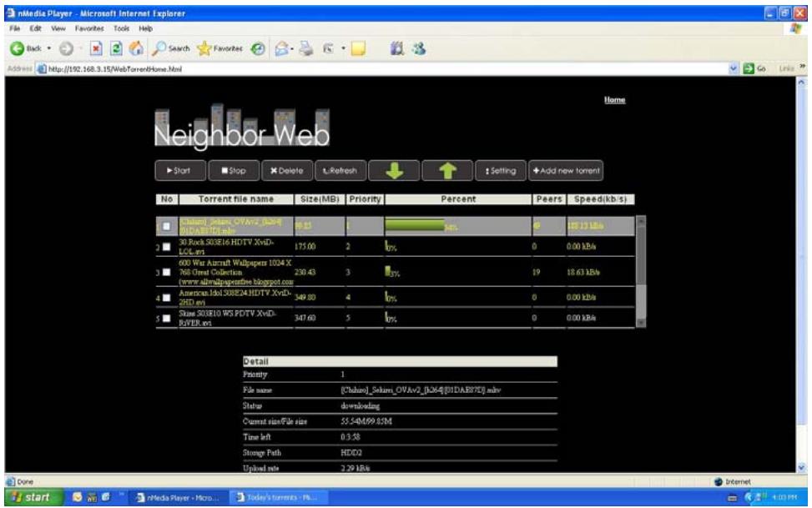Click the Stop torrent button
The width and height of the screenshot is (812, 508).
tap(234, 170)
